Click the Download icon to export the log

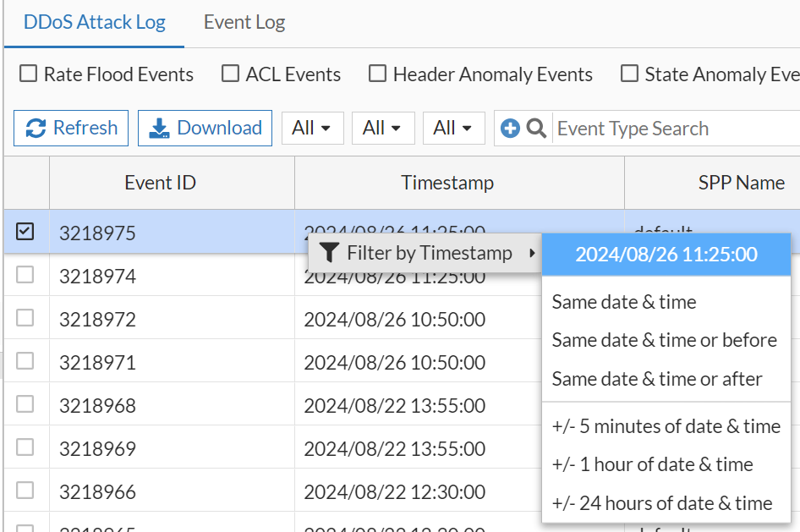click(x=158, y=128)
